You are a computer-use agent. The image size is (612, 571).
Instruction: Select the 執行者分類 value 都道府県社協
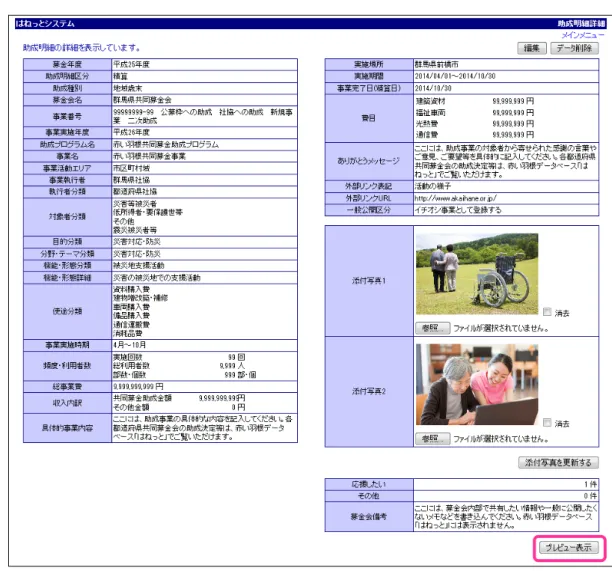[135, 191]
